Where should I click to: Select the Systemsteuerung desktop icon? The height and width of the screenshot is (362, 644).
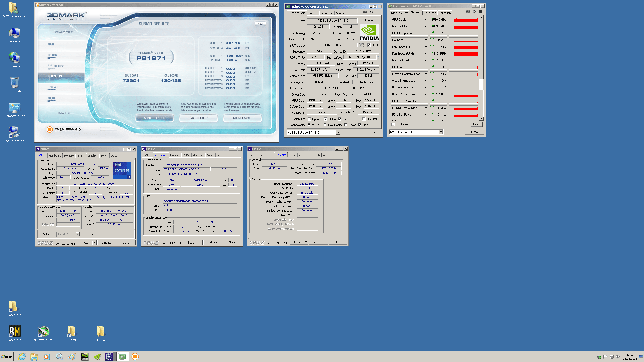[x=14, y=110]
